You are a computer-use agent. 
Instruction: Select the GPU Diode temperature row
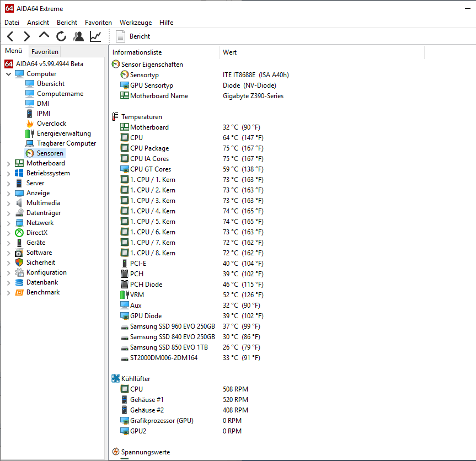click(192, 315)
